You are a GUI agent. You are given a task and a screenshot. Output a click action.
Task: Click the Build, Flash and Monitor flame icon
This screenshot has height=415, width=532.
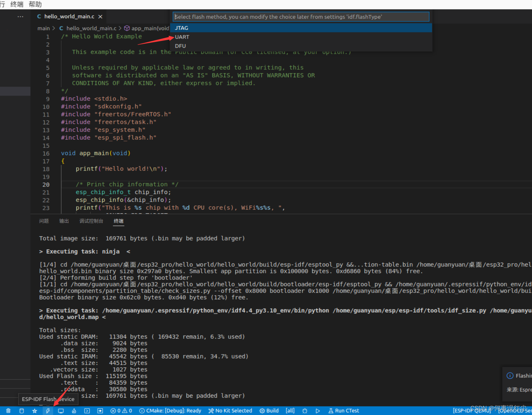74,411
